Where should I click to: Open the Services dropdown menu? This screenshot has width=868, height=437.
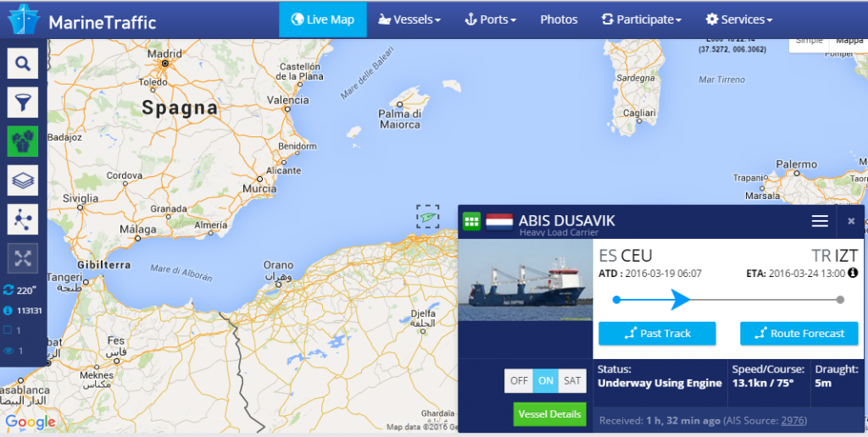pos(739,19)
